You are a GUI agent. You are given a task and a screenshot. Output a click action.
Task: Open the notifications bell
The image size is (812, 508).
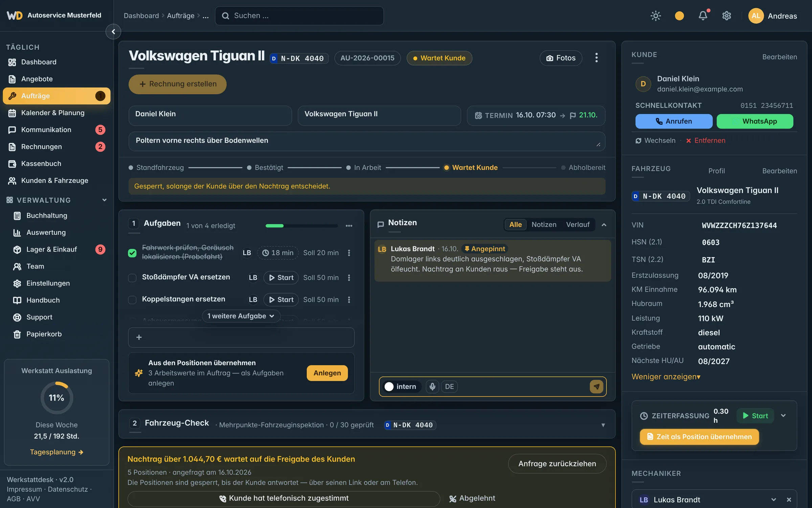pyautogui.click(x=703, y=16)
